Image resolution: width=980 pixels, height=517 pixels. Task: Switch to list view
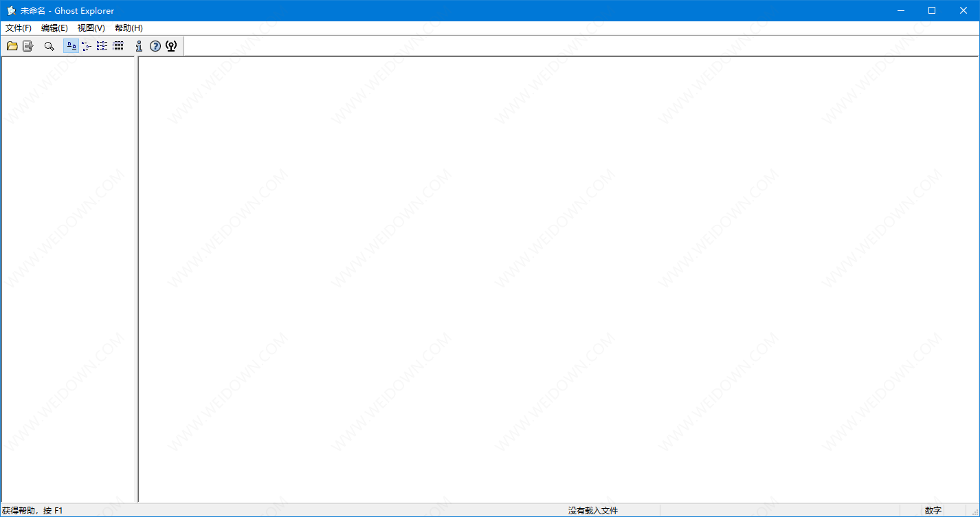(102, 46)
